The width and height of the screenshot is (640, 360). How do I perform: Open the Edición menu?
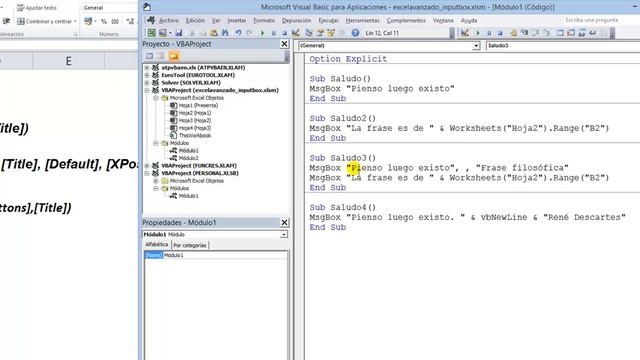(x=195, y=20)
